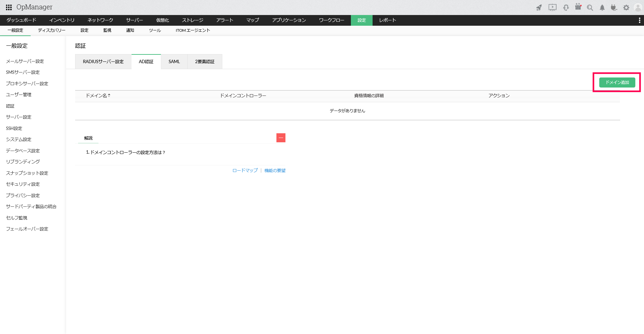The image size is (644, 334).
Task: Select the アプリケーション menu
Action: pyautogui.click(x=289, y=20)
